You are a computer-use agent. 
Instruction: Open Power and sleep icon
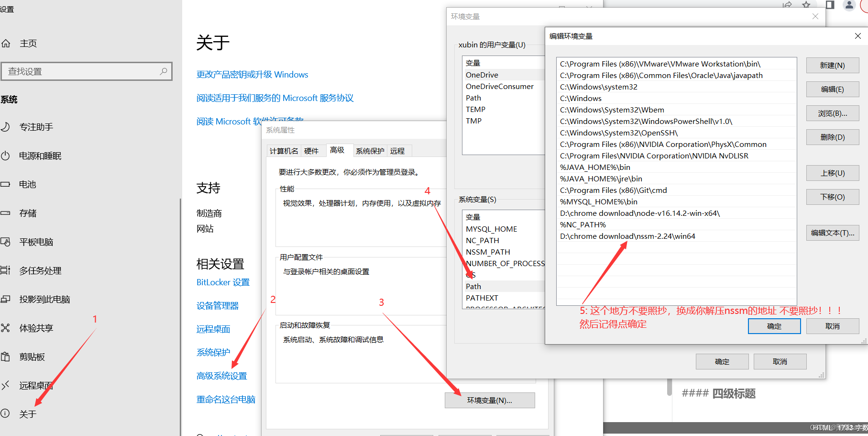5,156
